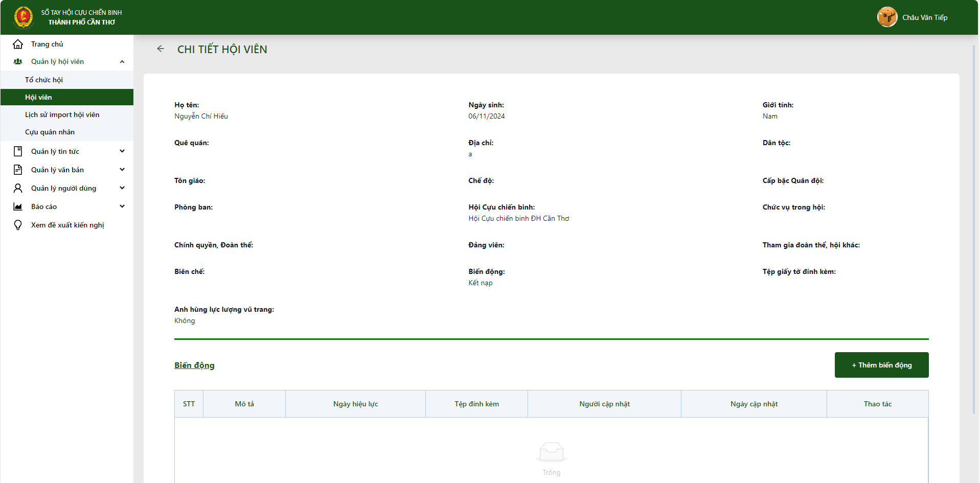
Task: Click the back arrow beside Chi tiết hội viên
Action: (161, 49)
